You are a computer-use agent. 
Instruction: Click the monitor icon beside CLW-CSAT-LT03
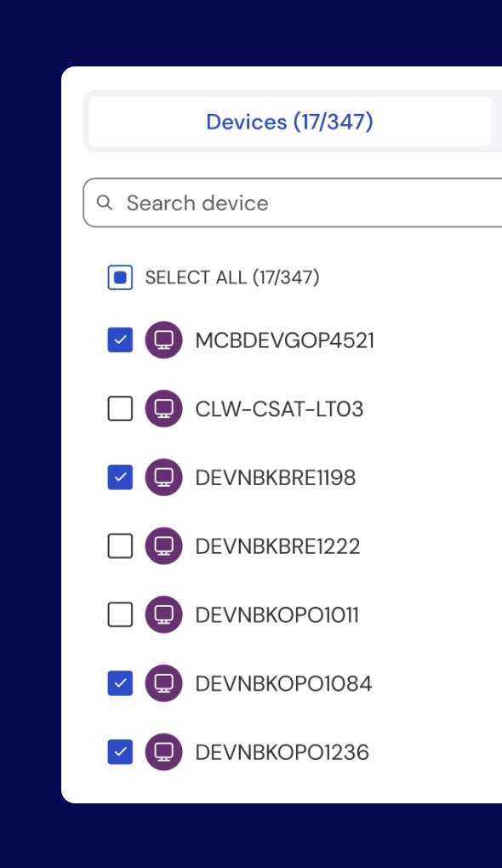[x=164, y=408]
